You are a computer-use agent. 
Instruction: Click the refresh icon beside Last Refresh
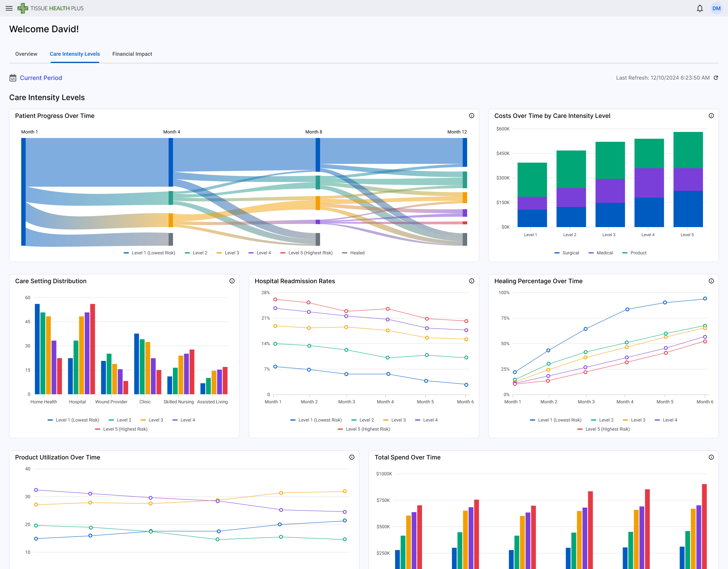pos(716,78)
